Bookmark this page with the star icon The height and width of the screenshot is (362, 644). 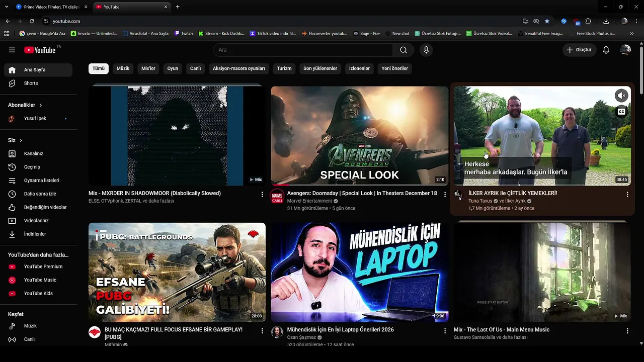pyautogui.click(x=547, y=21)
